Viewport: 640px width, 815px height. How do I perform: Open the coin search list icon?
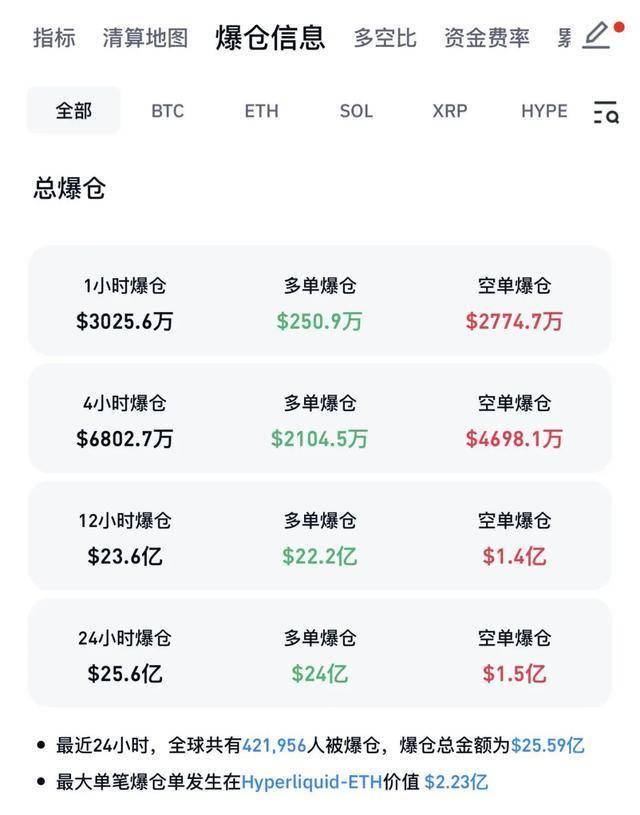[605, 111]
